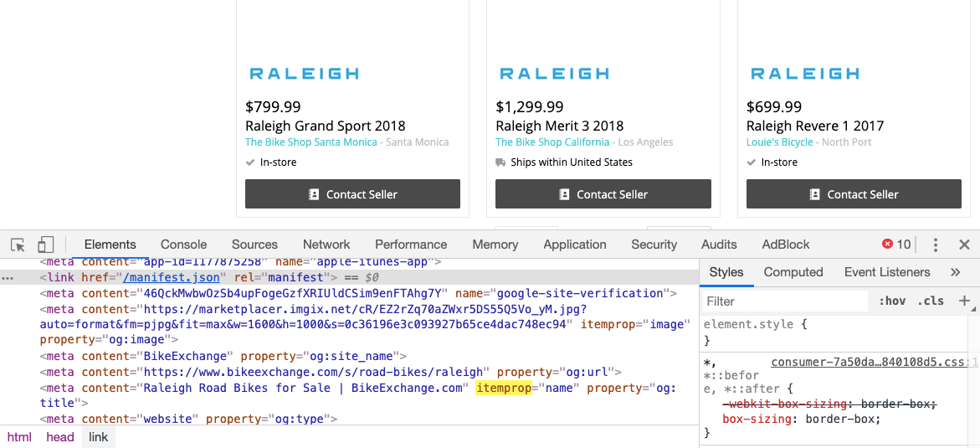Select the head breadcrumb item
This screenshot has height=448, width=980.
click(60, 437)
